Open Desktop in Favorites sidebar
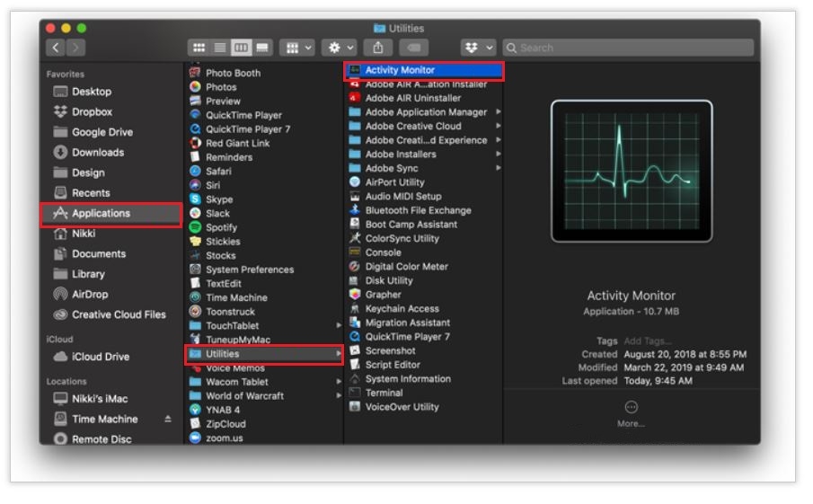Viewport: 813px width, 504px height. click(x=92, y=92)
